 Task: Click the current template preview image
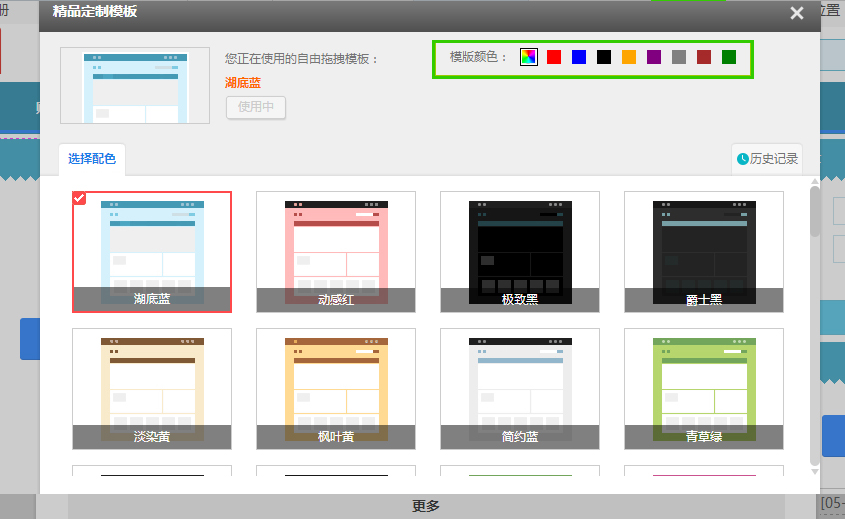pos(135,85)
